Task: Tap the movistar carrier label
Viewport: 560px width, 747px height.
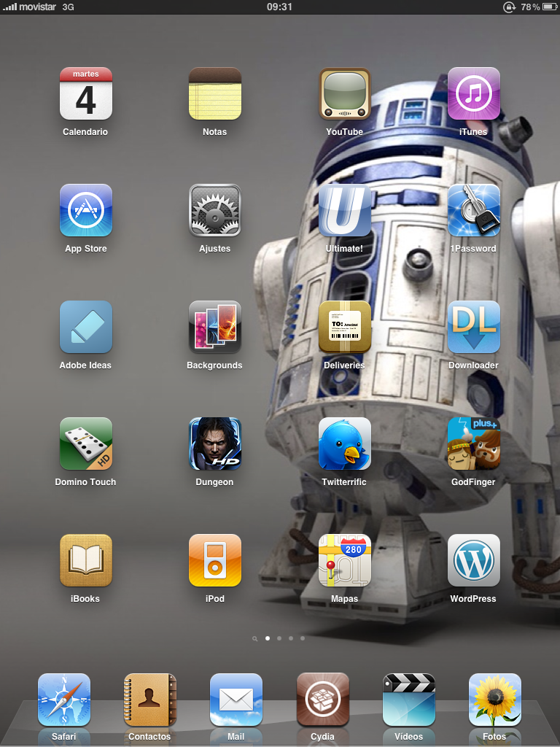Action: (x=37, y=7)
